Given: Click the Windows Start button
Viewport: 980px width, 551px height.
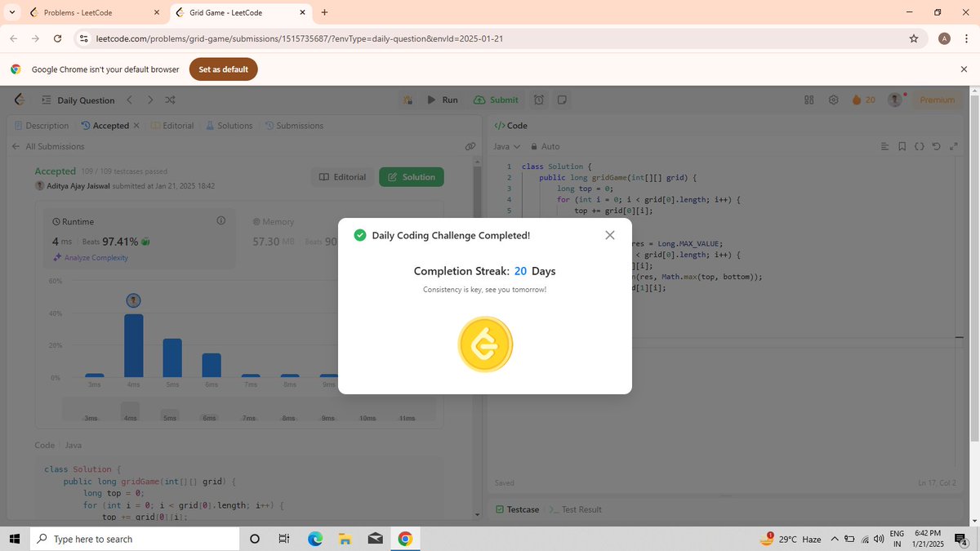Looking at the screenshot, I should tap(14, 539).
